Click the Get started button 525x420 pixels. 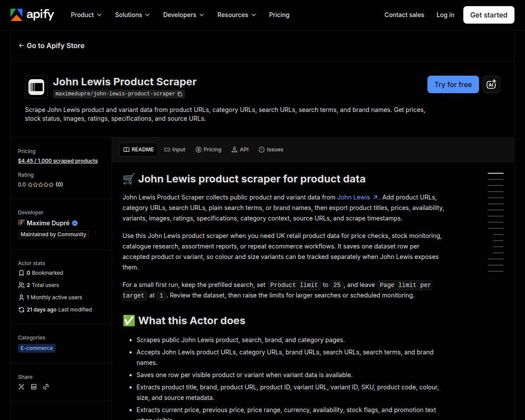(489, 15)
